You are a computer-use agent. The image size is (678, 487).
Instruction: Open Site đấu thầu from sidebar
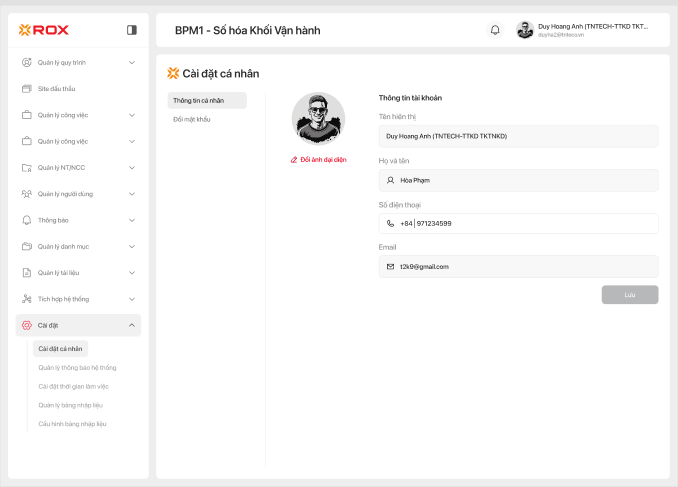56,88
